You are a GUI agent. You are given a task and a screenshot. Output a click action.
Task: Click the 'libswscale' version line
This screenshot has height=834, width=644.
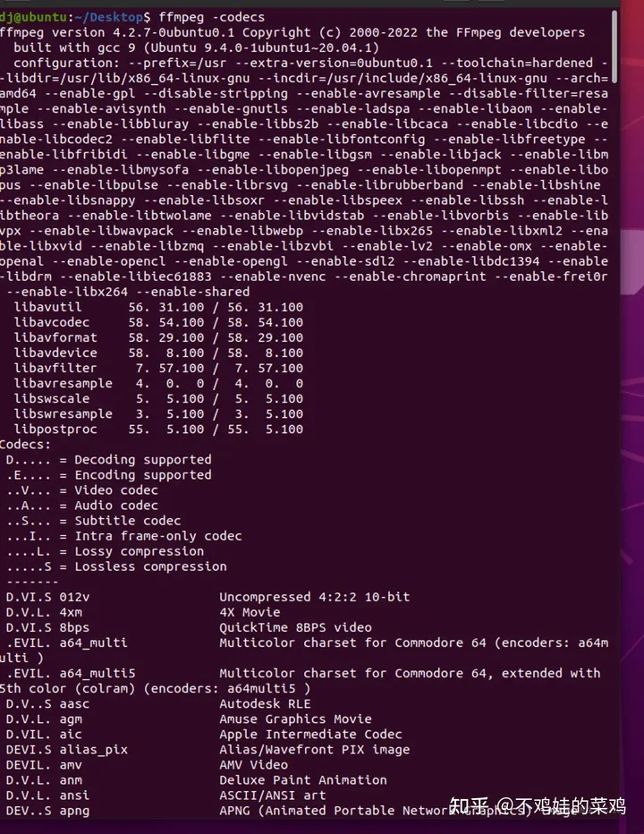click(x=158, y=398)
